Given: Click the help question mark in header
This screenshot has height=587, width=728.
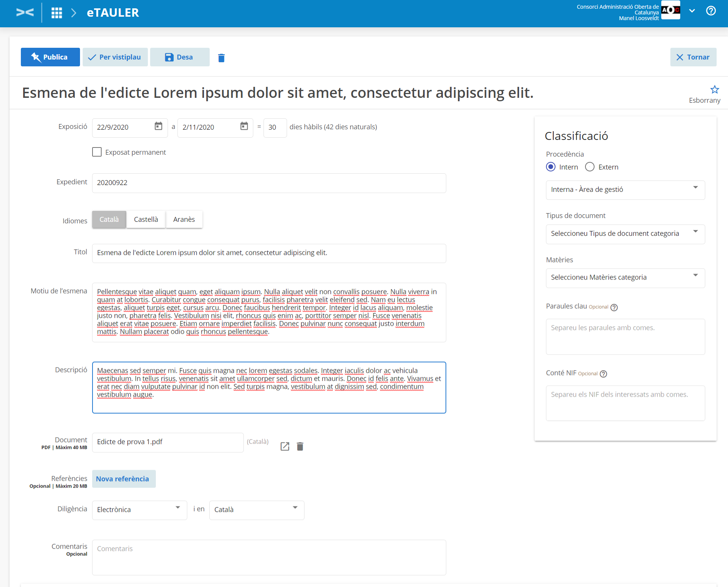Looking at the screenshot, I should (711, 11).
